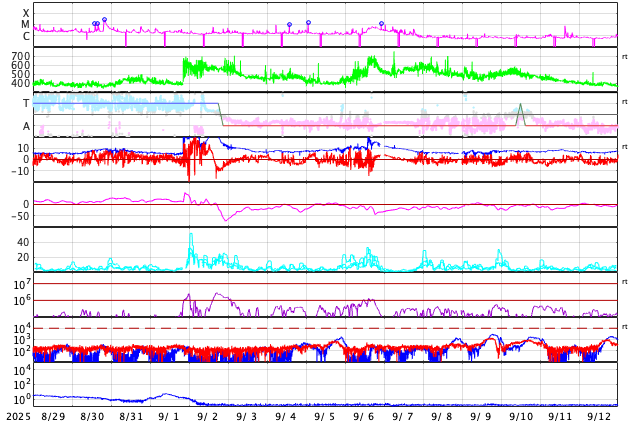634x424 pixels.
Task: Click the 'rt' label beside the 10^7 panel
Action: [x=625, y=282]
